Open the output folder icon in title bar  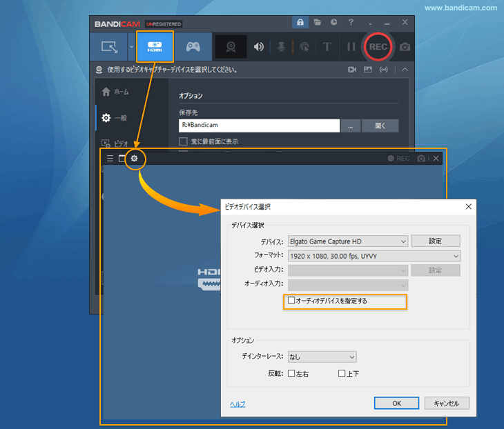(x=318, y=22)
